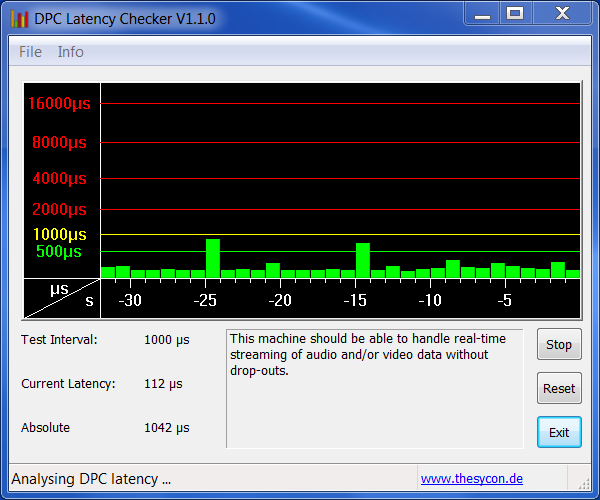The width and height of the screenshot is (600, 500).
Task: Click the 1042 µs absolute value
Action: 167,428
